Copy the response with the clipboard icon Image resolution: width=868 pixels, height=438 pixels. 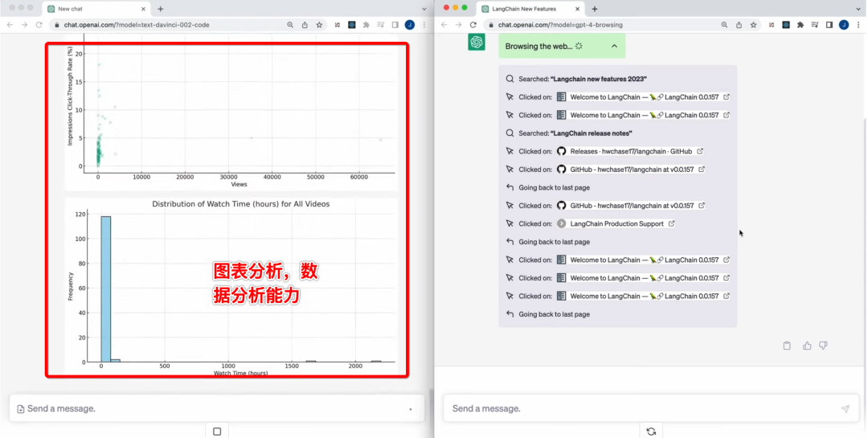click(x=787, y=346)
